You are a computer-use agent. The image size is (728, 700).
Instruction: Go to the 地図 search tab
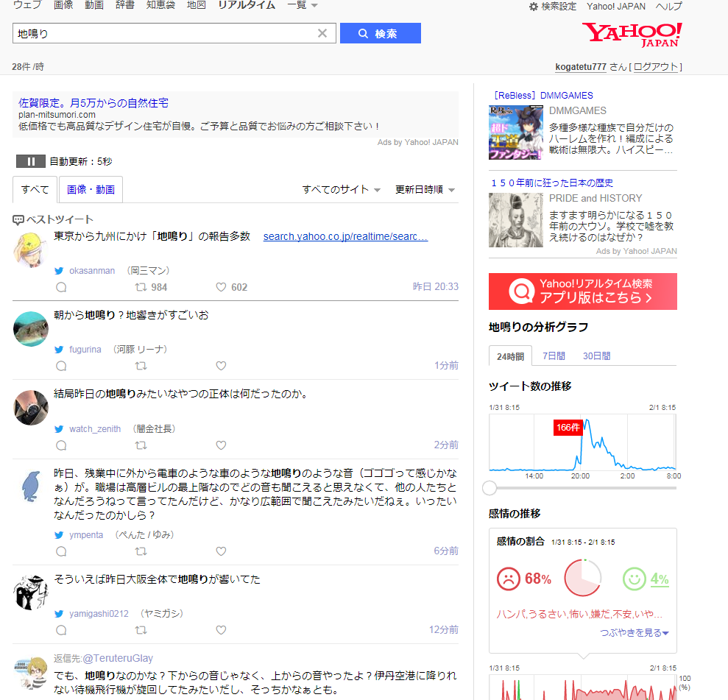pos(196,6)
